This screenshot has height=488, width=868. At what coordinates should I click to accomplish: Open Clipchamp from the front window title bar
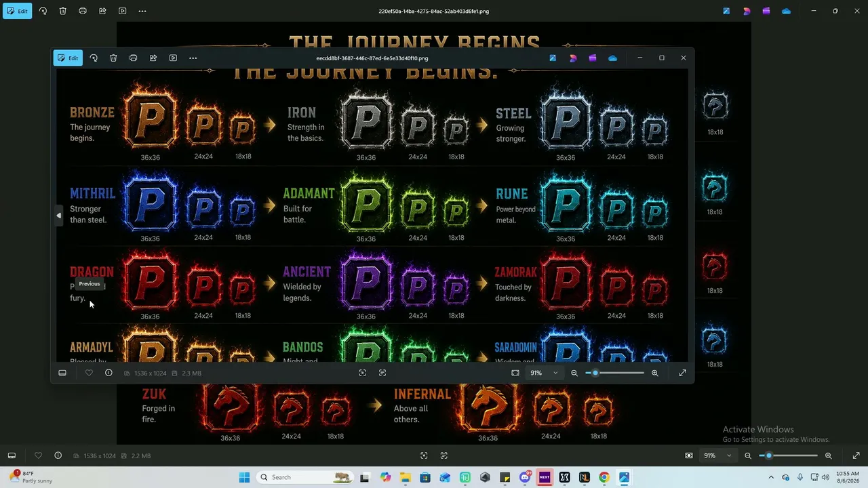tap(593, 58)
